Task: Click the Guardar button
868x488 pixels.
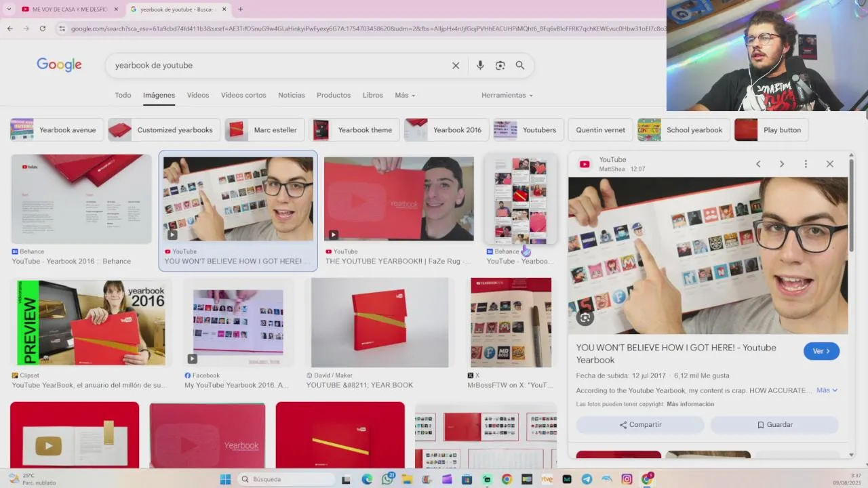Action: click(x=774, y=425)
